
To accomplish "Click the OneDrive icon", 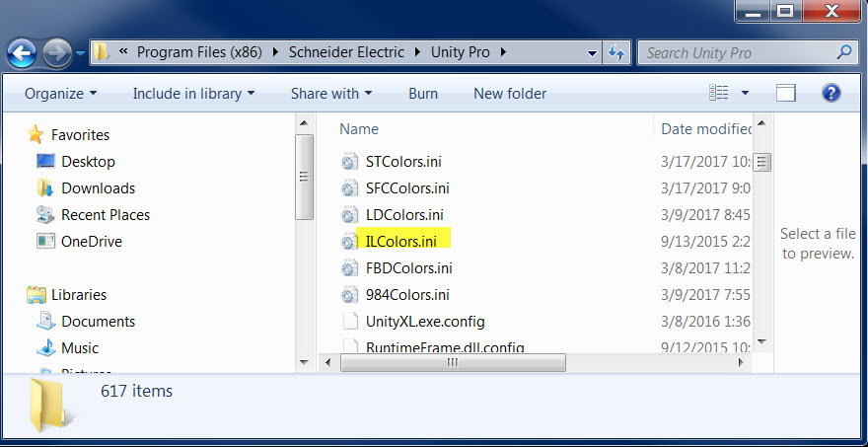I will click(45, 241).
